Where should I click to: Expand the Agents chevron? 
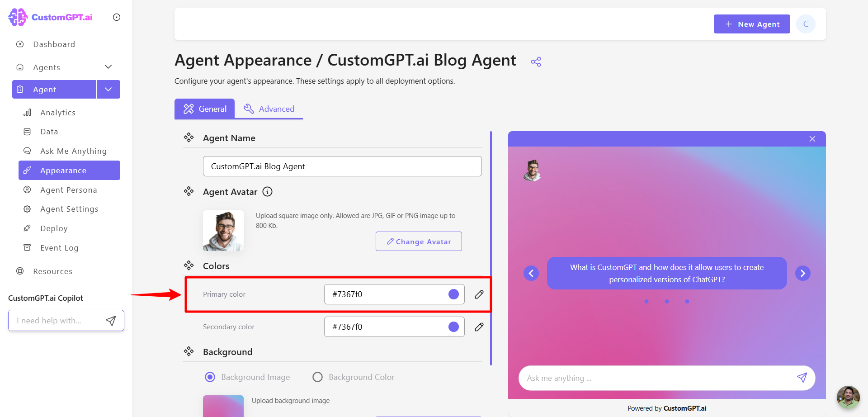pos(108,67)
